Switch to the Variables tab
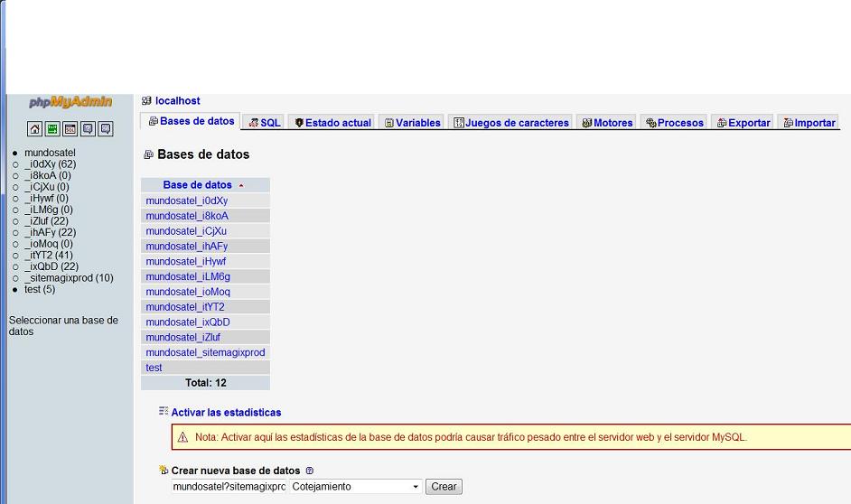The image size is (851, 504). point(412,123)
